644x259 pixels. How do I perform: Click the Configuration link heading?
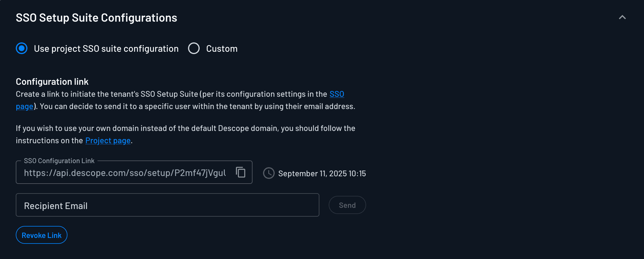click(x=52, y=82)
